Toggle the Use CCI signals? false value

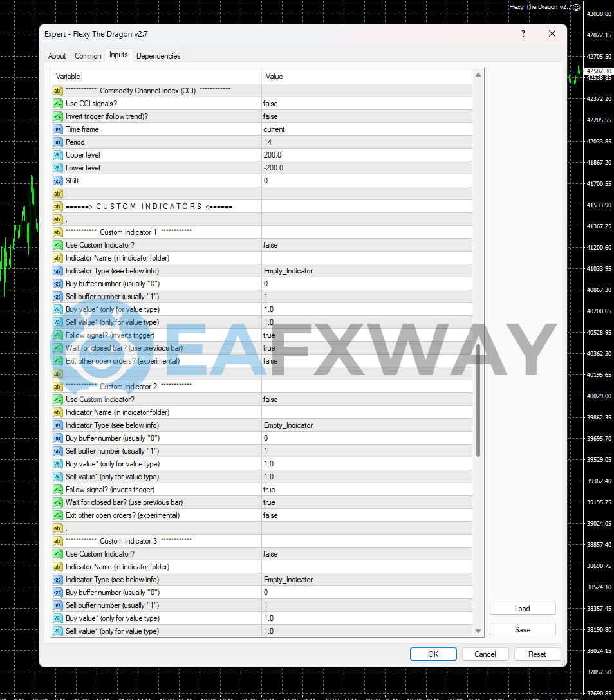[x=366, y=104]
